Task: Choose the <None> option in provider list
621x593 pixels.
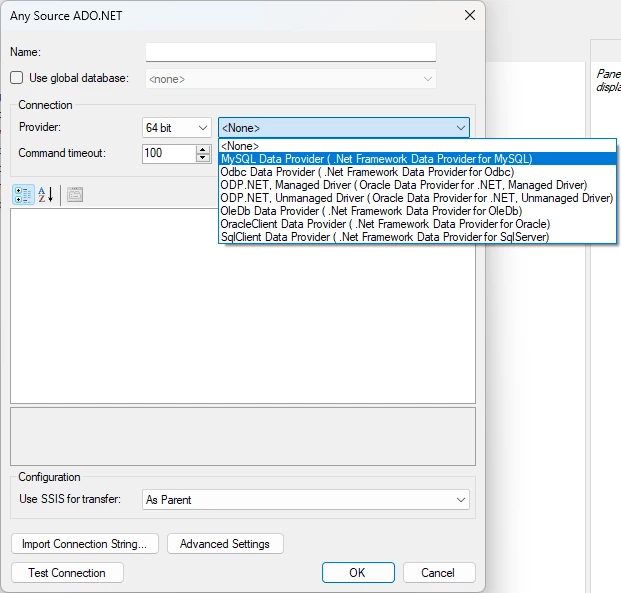Action: point(417,146)
